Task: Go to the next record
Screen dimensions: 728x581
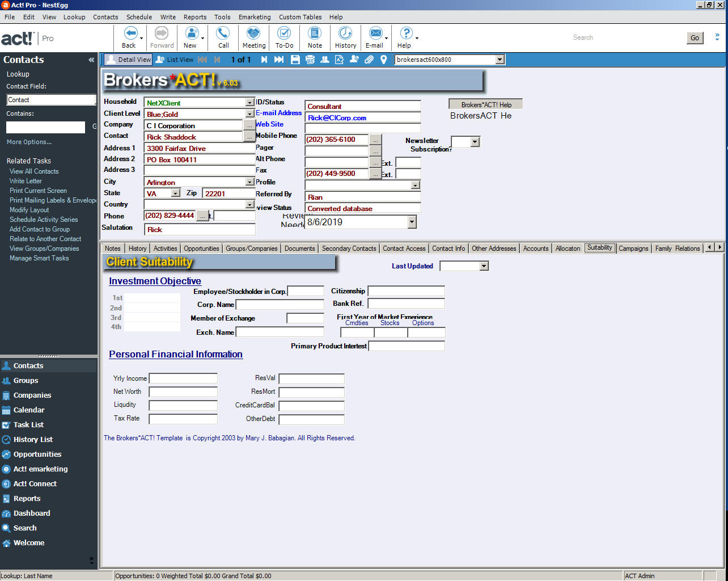Action: pos(264,60)
